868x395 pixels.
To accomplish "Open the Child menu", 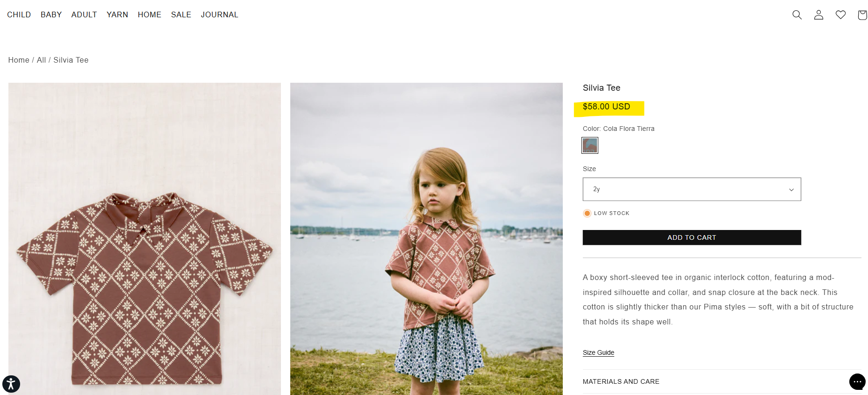I will point(19,14).
